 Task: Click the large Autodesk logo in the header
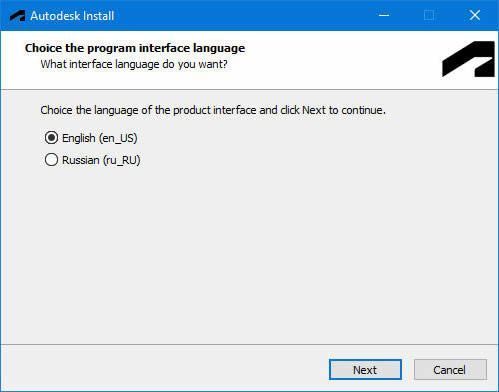[x=468, y=59]
